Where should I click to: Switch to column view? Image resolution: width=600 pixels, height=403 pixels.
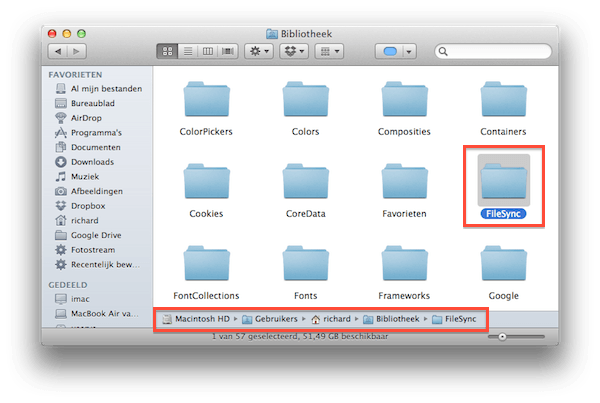[207, 51]
